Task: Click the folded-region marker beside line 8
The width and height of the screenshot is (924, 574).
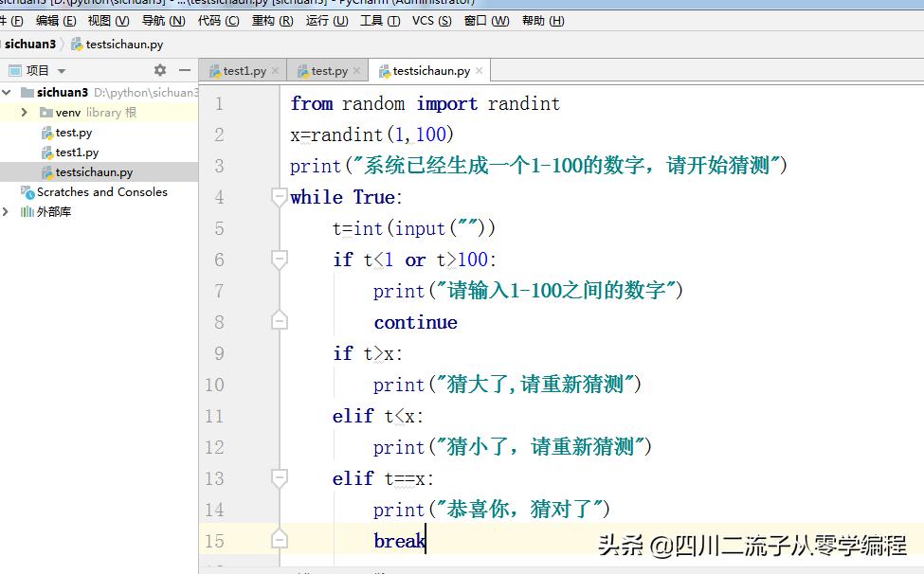Action: coord(279,320)
